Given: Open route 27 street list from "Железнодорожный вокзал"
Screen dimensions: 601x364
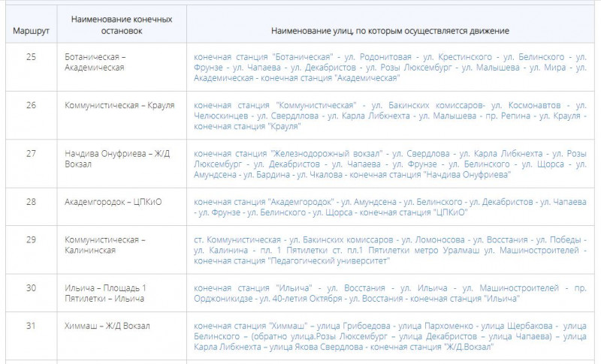Looking at the screenshot, I should tap(389, 164).
